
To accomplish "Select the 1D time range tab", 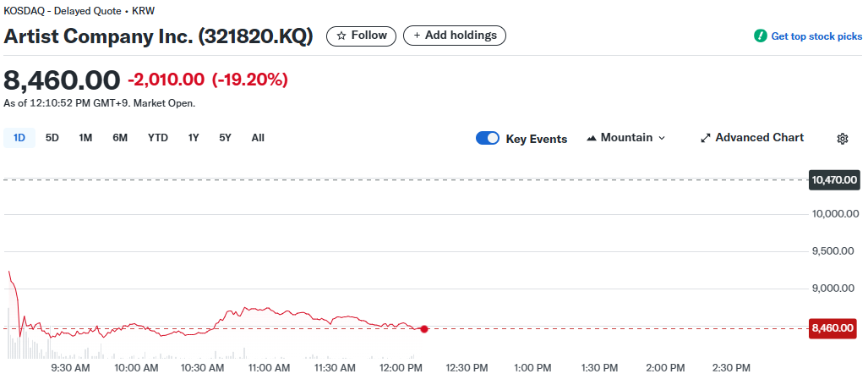I will point(19,138).
